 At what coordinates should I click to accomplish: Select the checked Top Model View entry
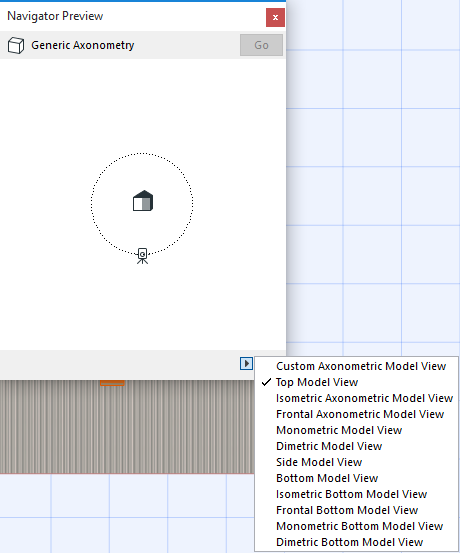356,382
